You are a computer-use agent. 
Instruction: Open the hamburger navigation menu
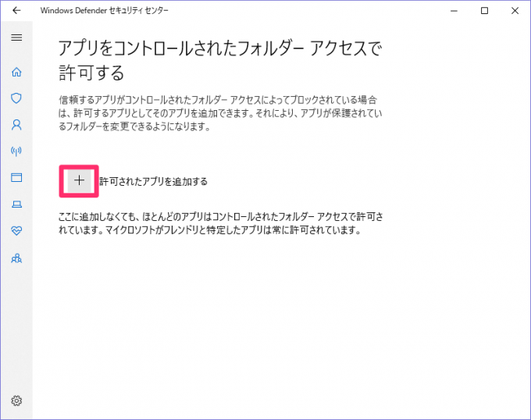pos(16,37)
